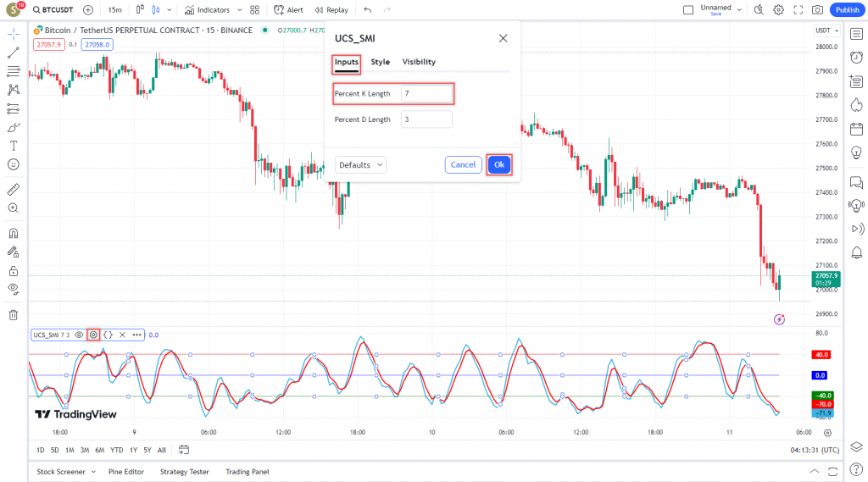Click the add symbol plus icon

[x=88, y=10]
